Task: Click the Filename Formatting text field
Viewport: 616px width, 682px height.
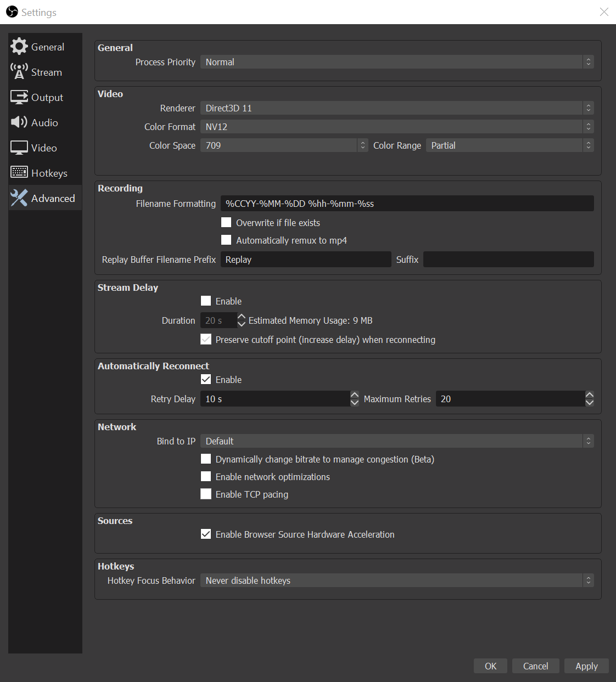Action: [x=407, y=204]
